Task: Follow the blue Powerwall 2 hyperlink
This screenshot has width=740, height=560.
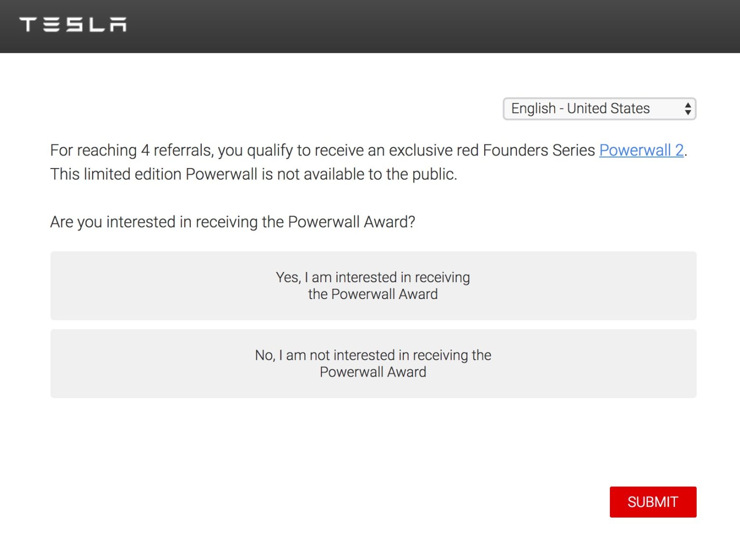Action: pyautogui.click(x=641, y=150)
